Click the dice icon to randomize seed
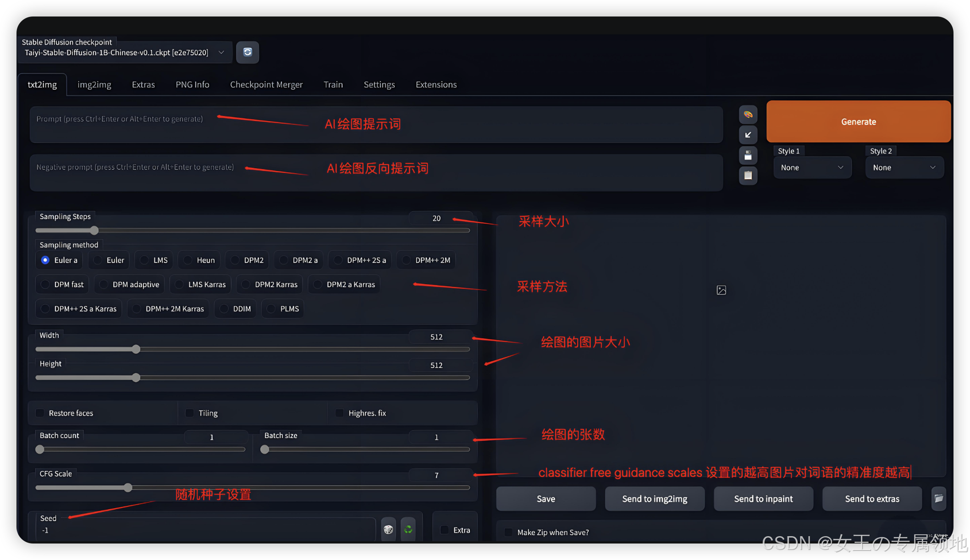 388,530
